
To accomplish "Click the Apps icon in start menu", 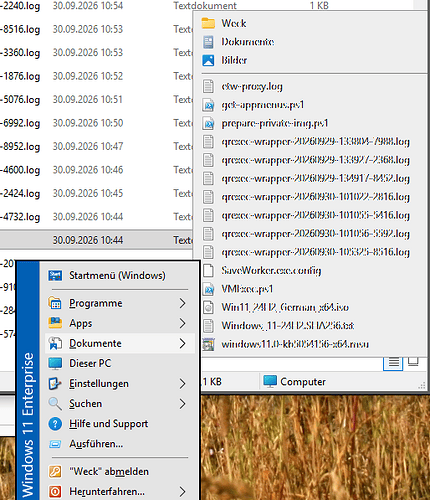I will pyautogui.click(x=55, y=323).
